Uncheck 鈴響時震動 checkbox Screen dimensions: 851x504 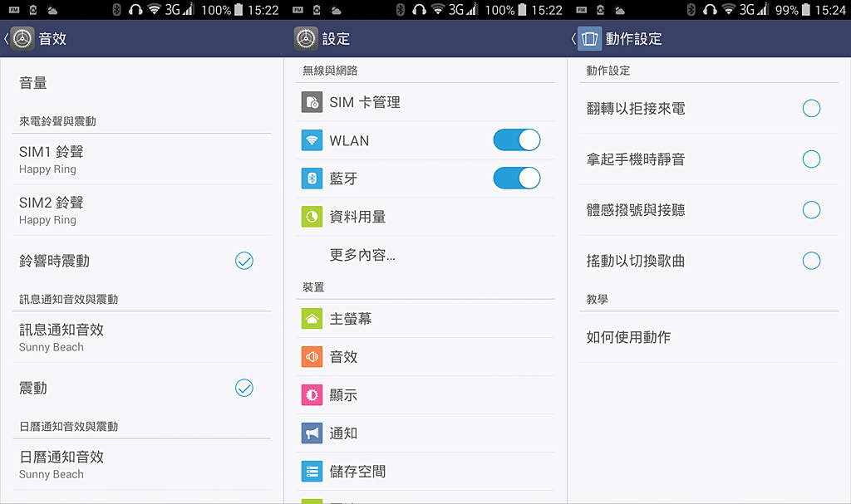[x=244, y=261]
